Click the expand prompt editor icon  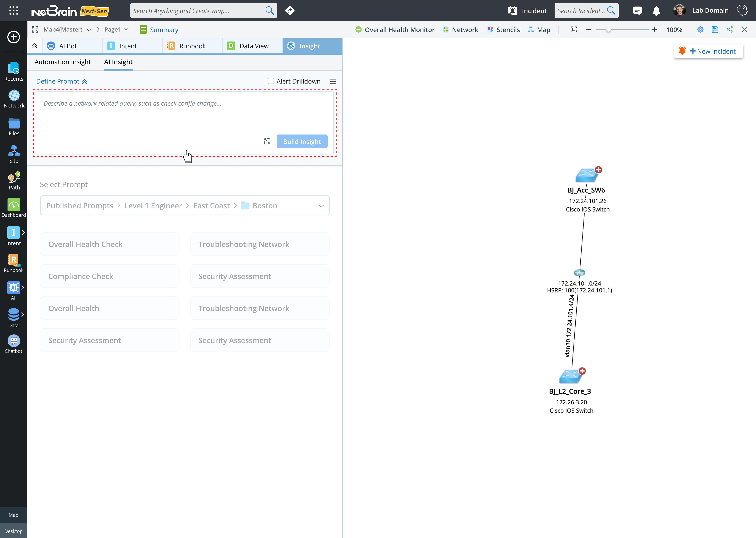[x=267, y=142]
